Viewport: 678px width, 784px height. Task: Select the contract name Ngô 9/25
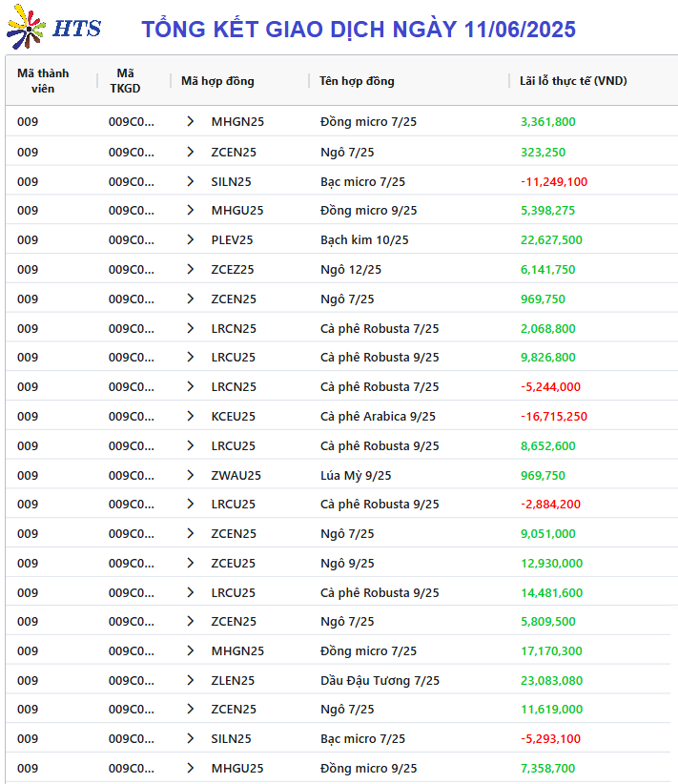pyautogui.click(x=347, y=563)
